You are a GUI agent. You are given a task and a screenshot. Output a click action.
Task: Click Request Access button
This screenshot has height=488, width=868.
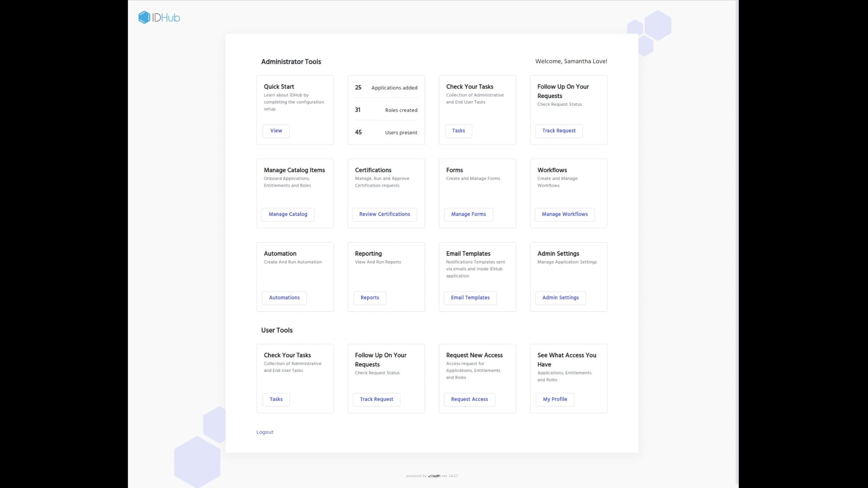pos(469,399)
